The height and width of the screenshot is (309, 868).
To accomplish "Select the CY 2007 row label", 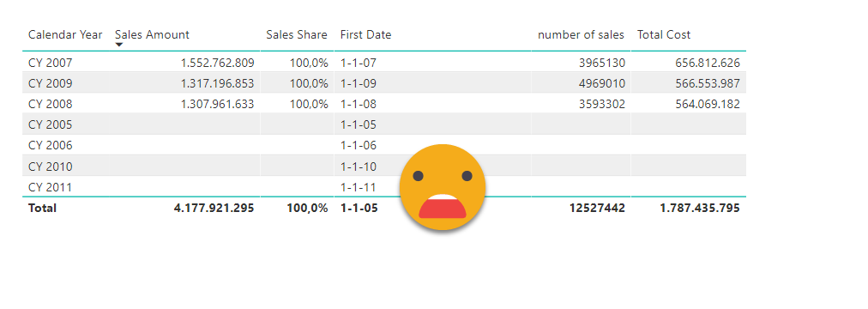I will pyautogui.click(x=51, y=63).
